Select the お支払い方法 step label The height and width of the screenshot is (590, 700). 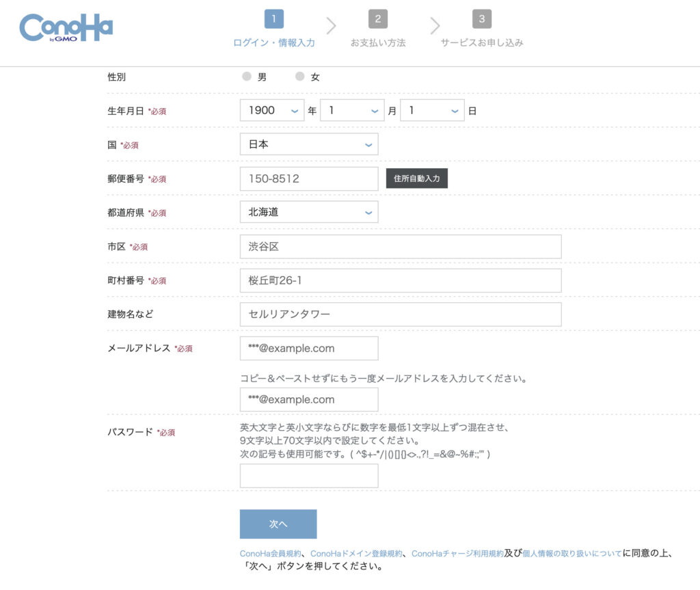377,43
